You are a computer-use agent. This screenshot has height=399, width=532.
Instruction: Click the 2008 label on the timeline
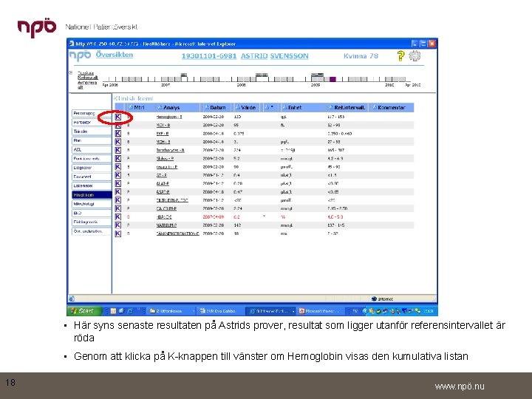pos(241,85)
